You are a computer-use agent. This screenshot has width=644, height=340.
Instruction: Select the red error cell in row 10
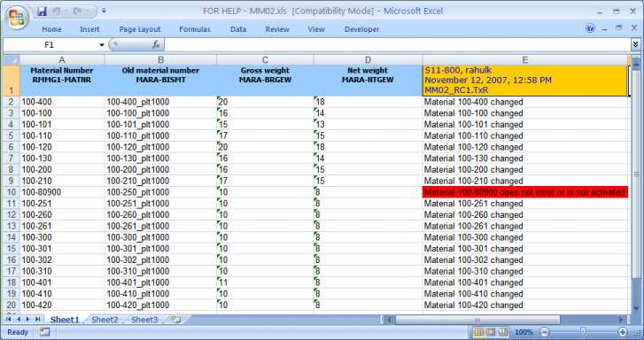(x=525, y=192)
